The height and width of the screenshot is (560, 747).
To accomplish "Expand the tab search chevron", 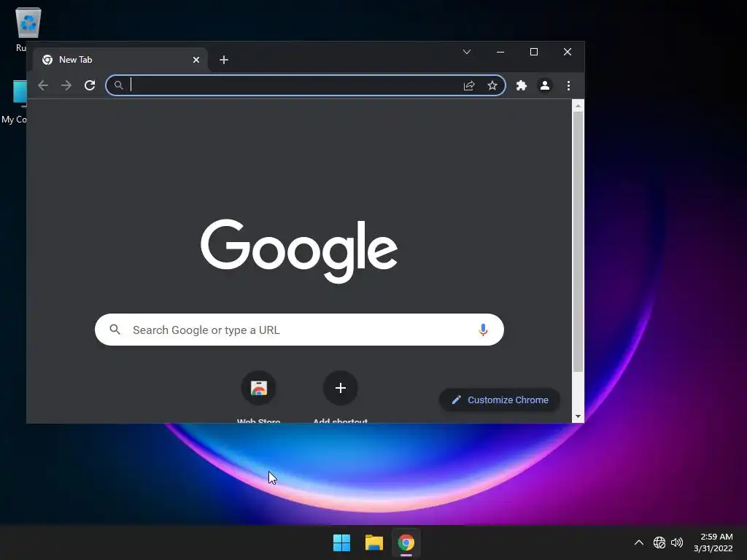I will click(x=467, y=52).
